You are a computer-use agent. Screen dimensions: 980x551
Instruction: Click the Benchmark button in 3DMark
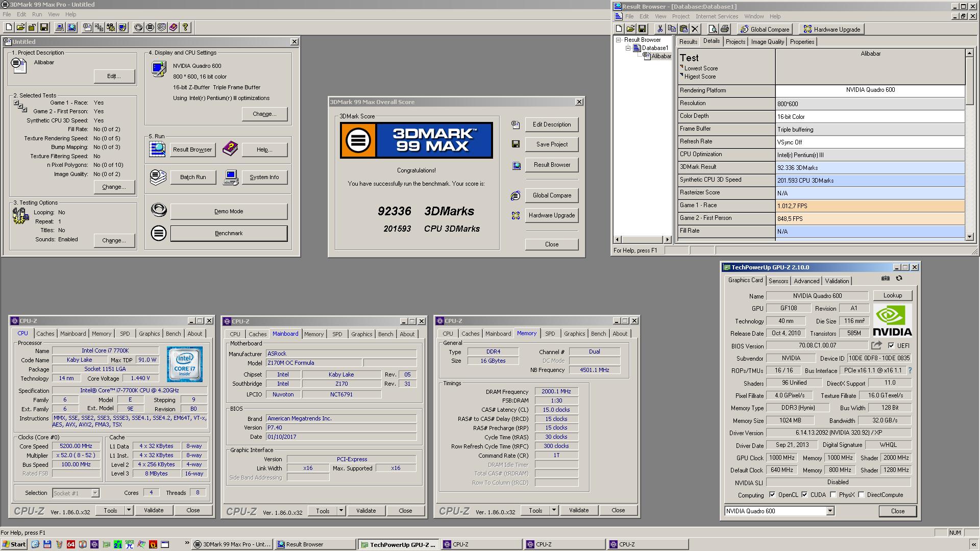(229, 233)
